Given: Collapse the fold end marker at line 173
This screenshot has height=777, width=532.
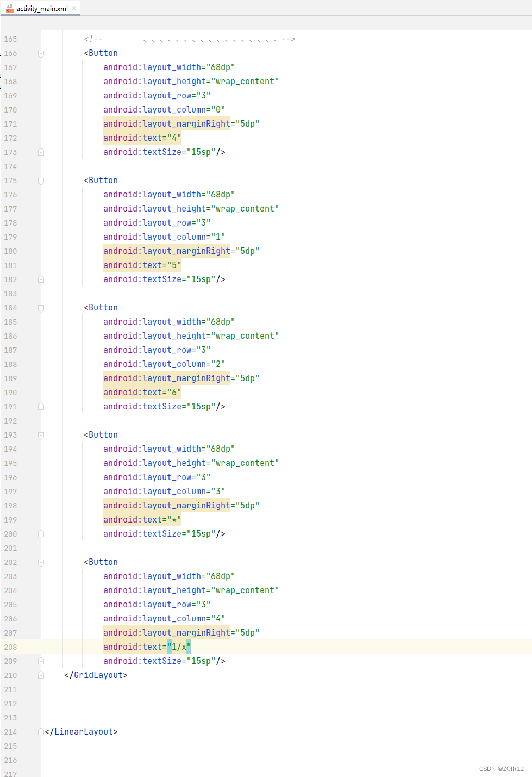Looking at the screenshot, I should click(41, 152).
